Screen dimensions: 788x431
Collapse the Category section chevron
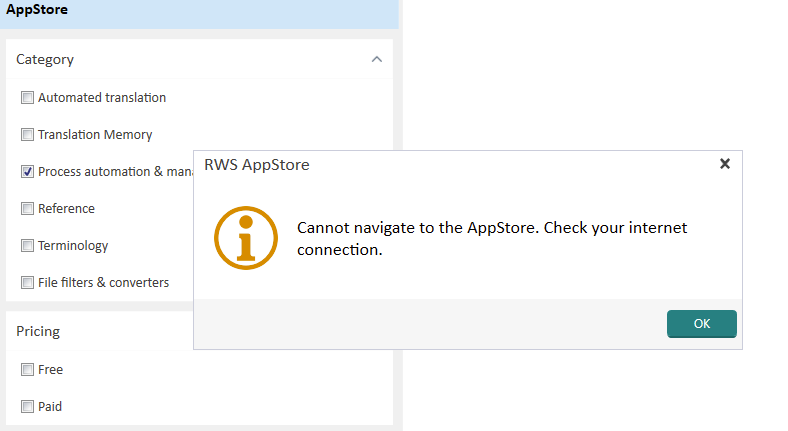376,59
